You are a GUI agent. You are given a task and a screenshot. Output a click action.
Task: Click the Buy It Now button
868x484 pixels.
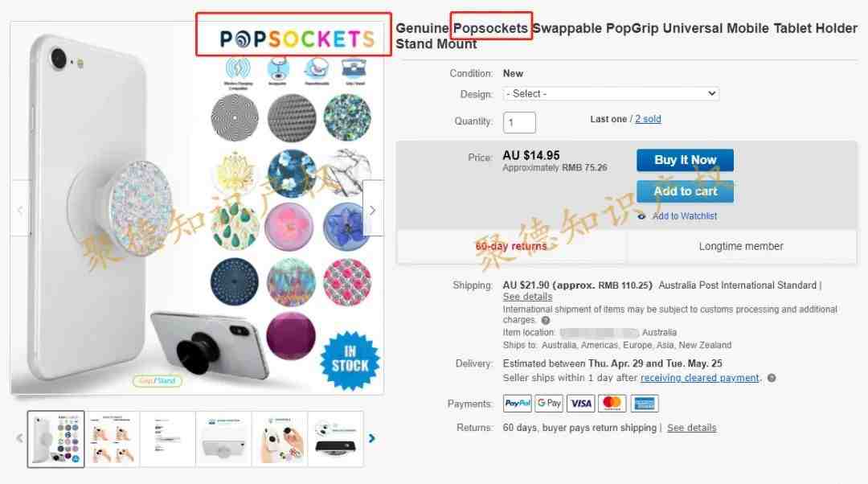tap(685, 160)
